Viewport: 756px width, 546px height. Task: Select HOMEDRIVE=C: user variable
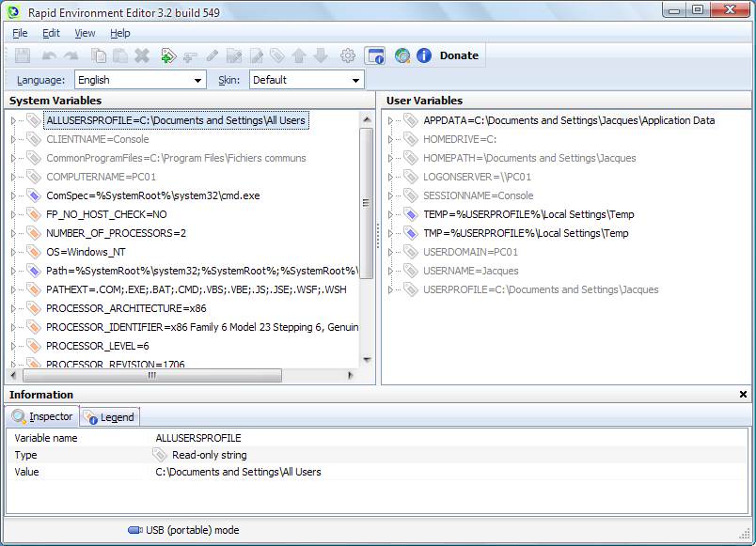click(x=460, y=139)
